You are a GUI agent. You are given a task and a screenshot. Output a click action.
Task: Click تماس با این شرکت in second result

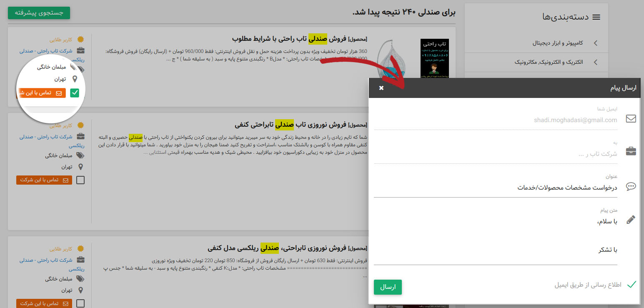(x=44, y=180)
